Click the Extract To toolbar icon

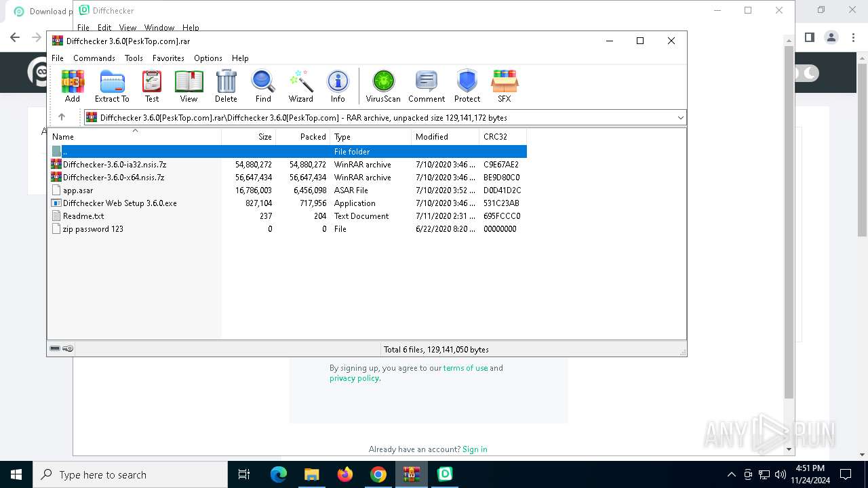click(112, 86)
